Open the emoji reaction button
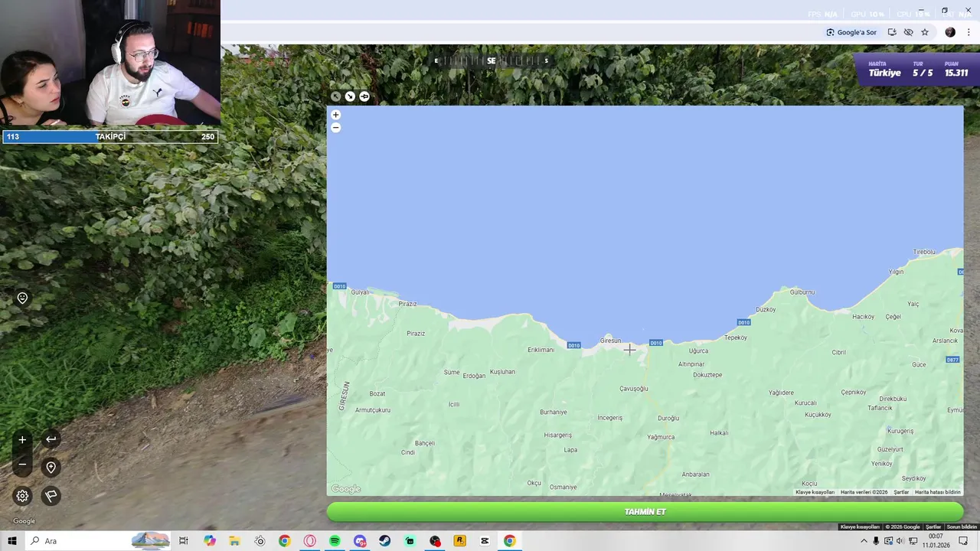980x551 pixels. pyautogui.click(x=22, y=298)
